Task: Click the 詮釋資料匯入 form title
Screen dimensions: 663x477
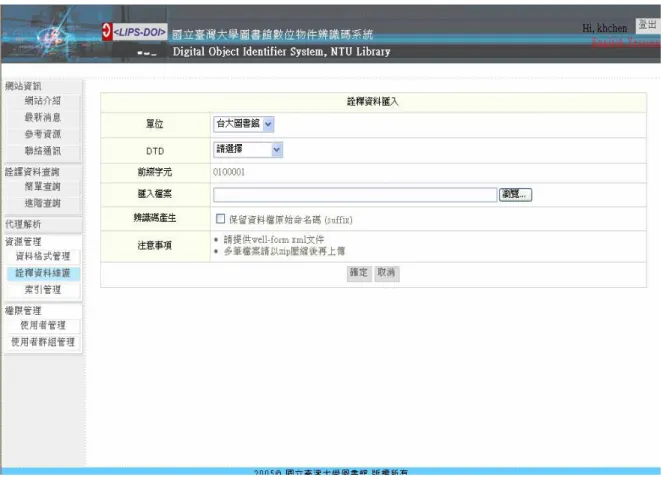Action: point(373,102)
